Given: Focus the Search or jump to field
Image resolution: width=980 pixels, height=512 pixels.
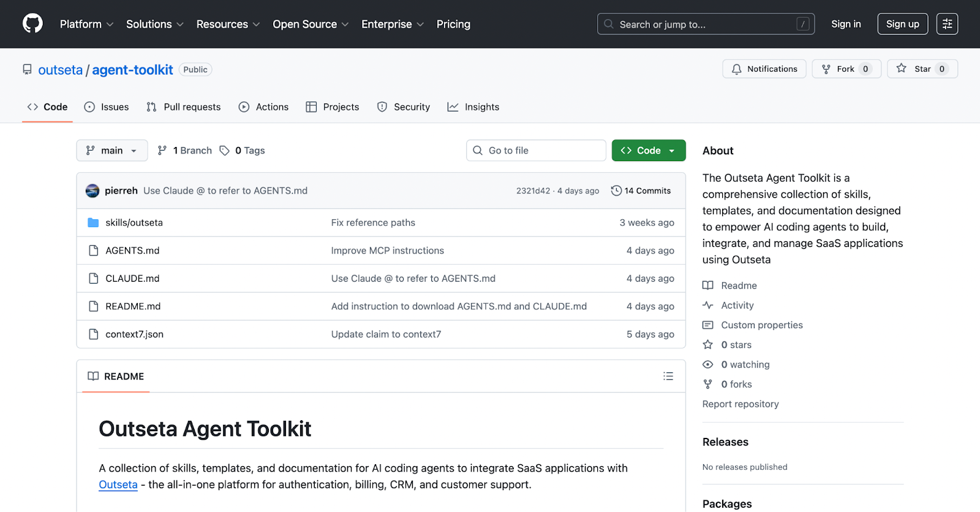Looking at the screenshot, I should pyautogui.click(x=706, y=24).
